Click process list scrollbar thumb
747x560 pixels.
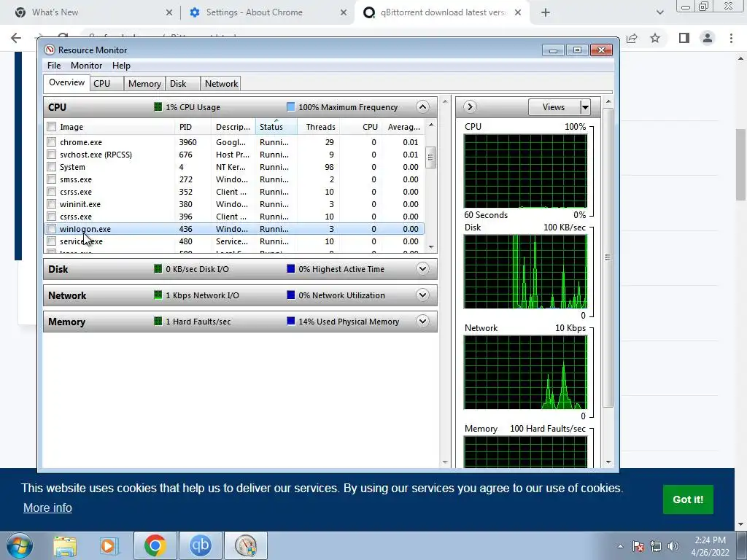[430, 157]
